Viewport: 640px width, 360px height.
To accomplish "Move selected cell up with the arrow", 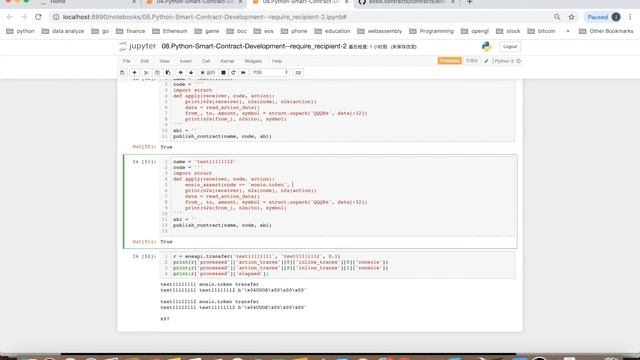I will point(180,73).
